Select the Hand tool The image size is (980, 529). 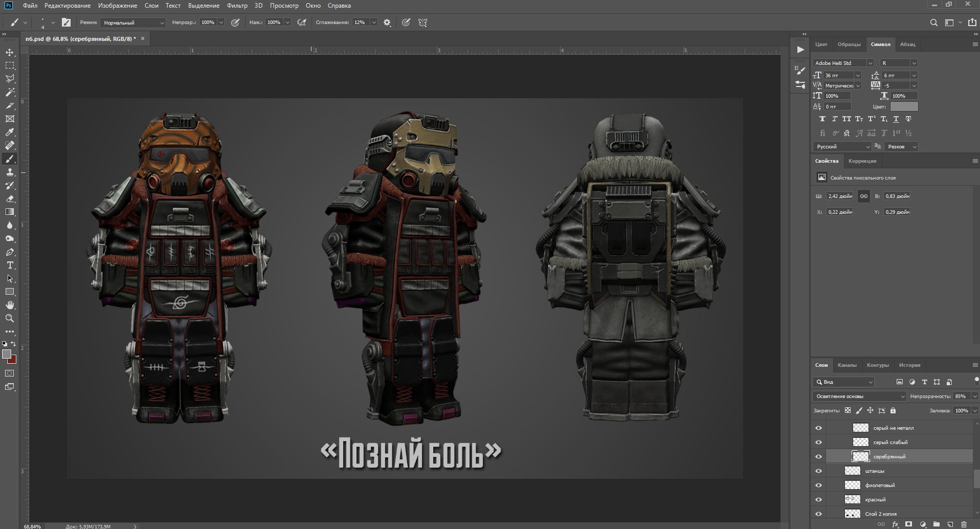(x=10, y=305)
